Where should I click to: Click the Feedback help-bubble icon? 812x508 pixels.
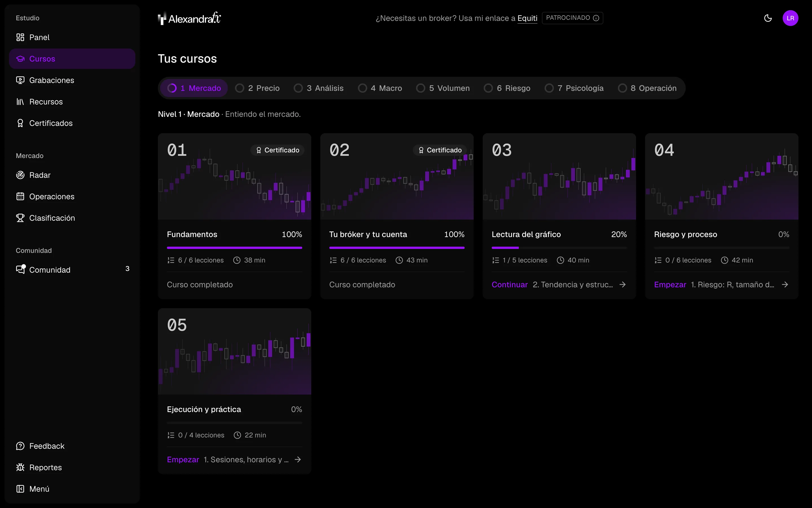tap(20, 446)
